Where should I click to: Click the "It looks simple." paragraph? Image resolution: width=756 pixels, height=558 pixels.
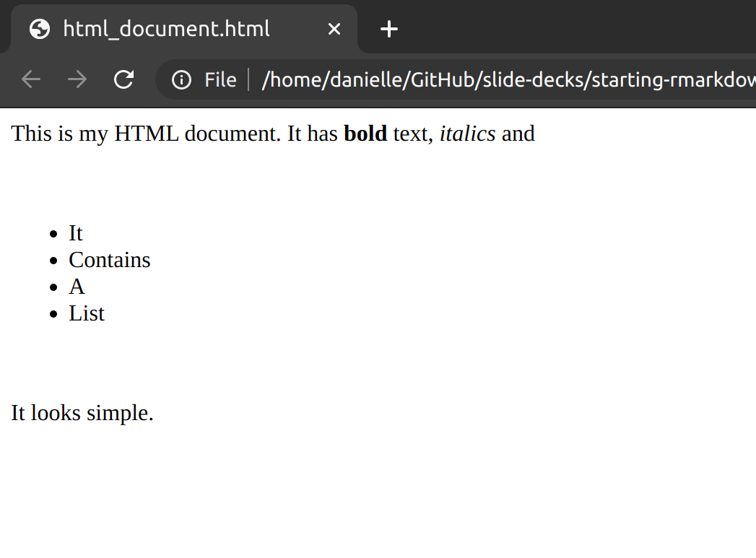[82, 413]
